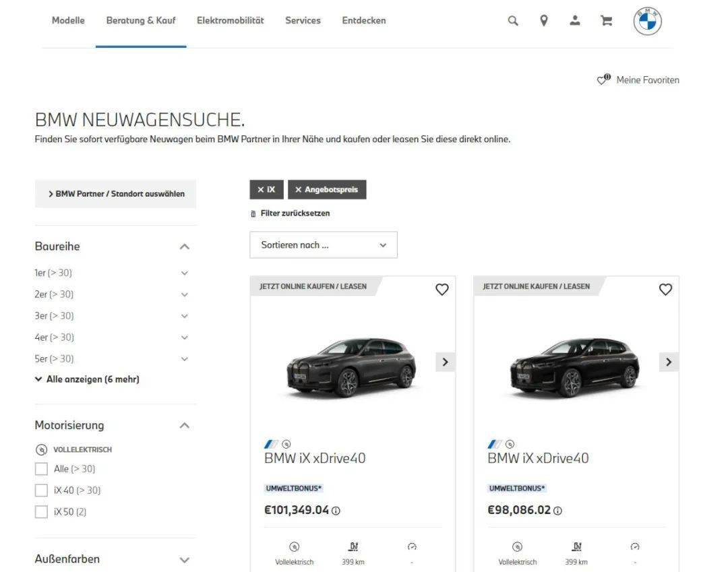Open the Modelle menu
Screen dimensions: 728x572
pos(68,20)
